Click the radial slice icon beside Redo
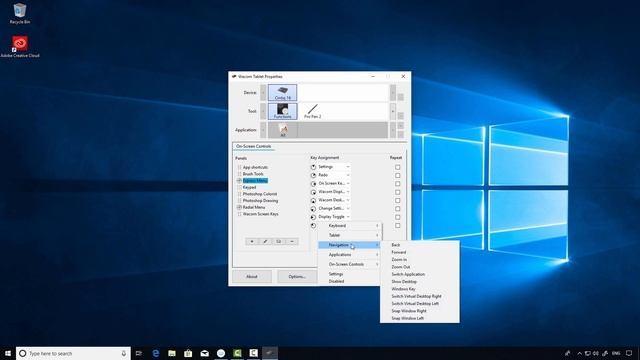This screenshot has width=640, height=360. (x=313, y=175)
